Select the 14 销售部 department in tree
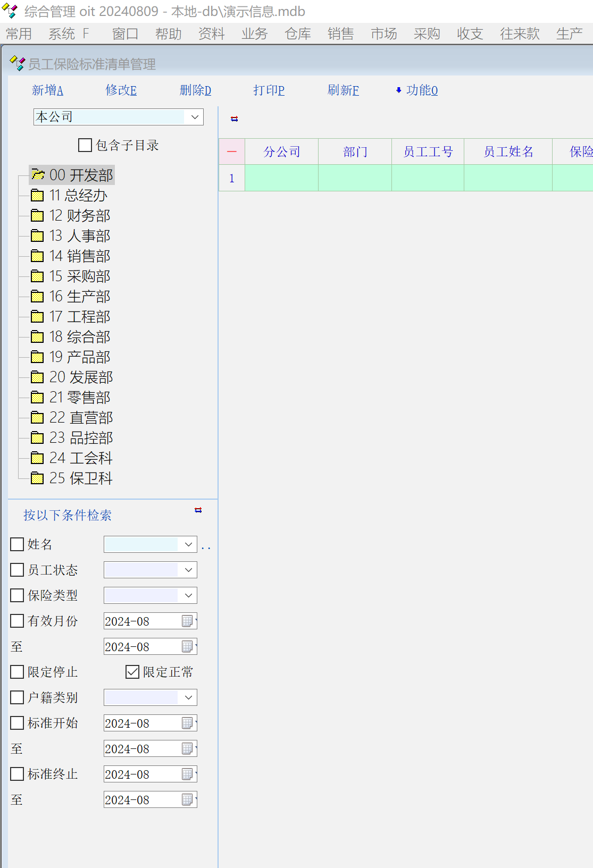 (80, 256)
